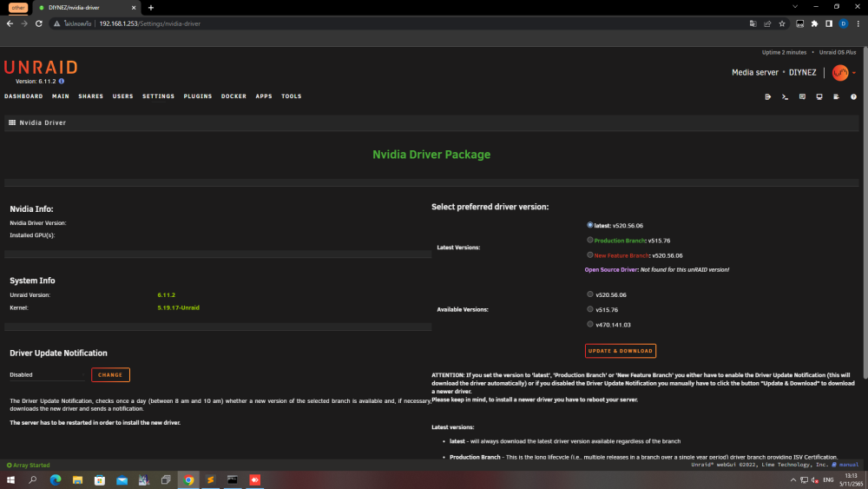Open the PLUGINS menu

coord(198,96)
